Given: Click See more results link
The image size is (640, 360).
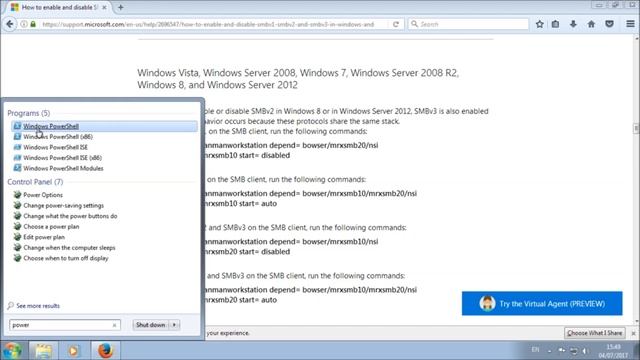Looking at the screenshot, I should click(38, 306).
